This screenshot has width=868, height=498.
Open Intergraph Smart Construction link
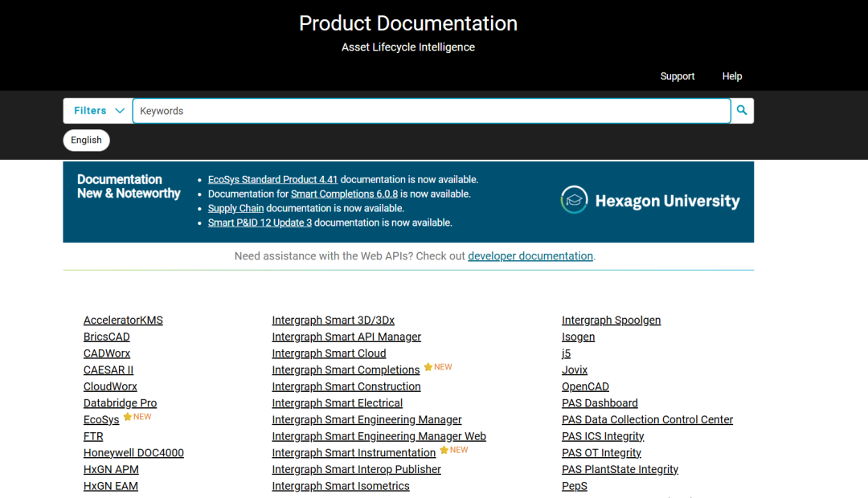click(x=346, y=386)
